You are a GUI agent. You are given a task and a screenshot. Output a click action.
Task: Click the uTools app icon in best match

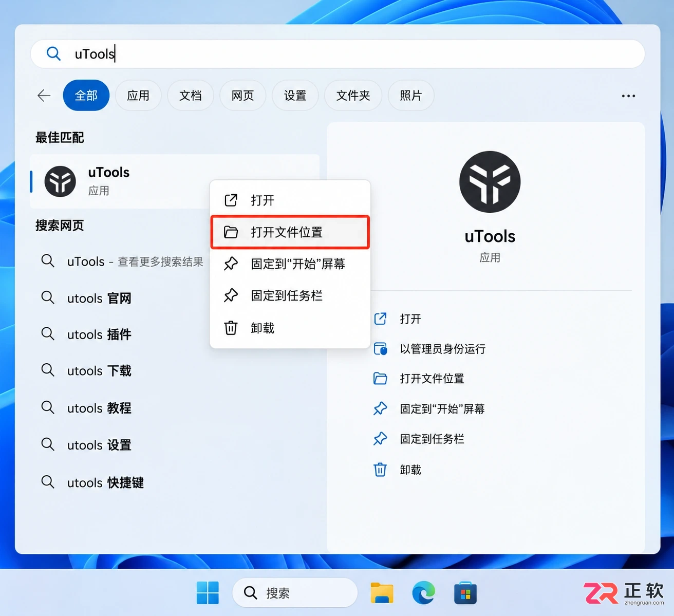(60, 181)
